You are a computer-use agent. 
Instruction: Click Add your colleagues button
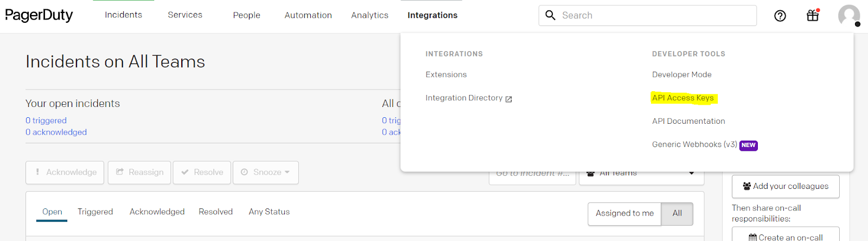coord(785,186)
